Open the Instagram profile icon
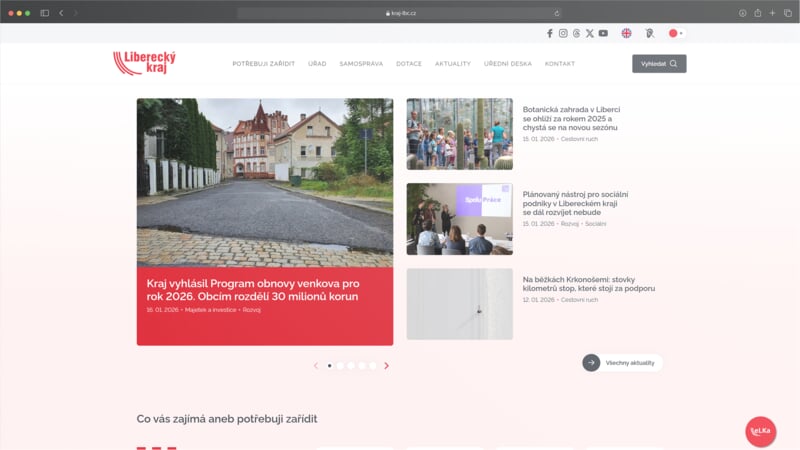Image resolution: width=800 pixels, height=450 pixels. coord(563,33)
